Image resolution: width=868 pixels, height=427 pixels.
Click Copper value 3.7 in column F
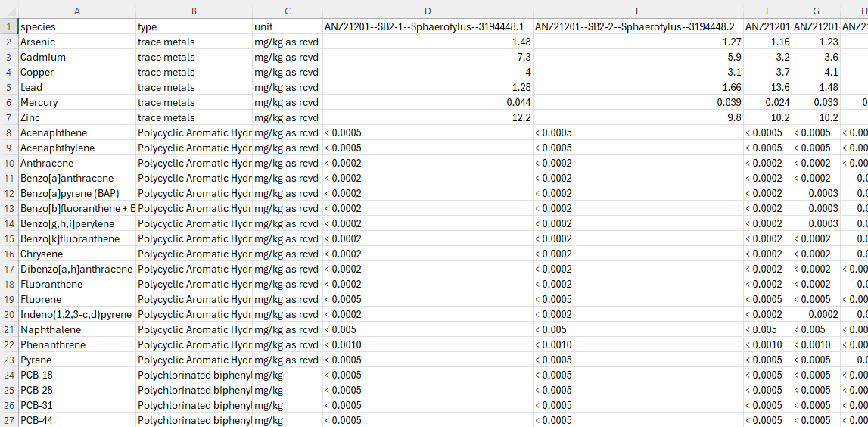tap(768, 72)
